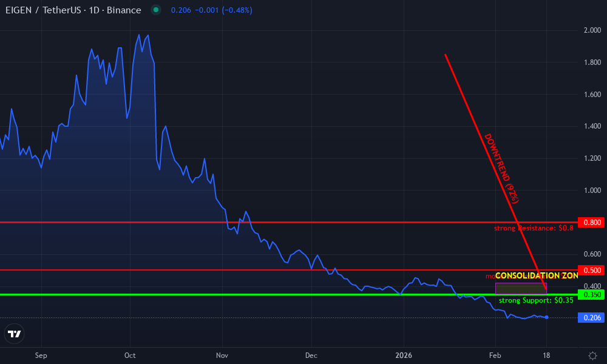Click the green support line
The width and height of the screenshot is (607, 364).
[243, 295]
